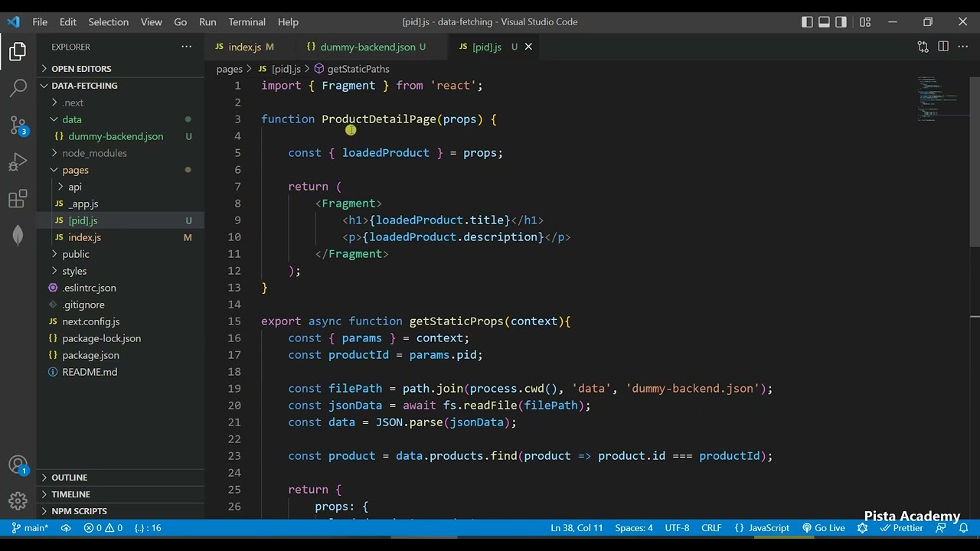
Task: Collapse the DATA-FETCHING project root
Action: [120, 86]
